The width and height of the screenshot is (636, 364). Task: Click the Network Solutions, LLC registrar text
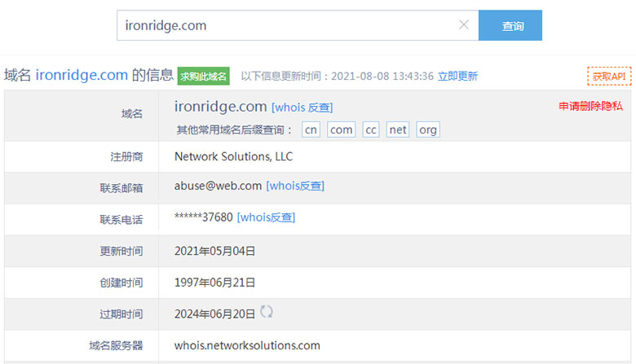[233, 156]
